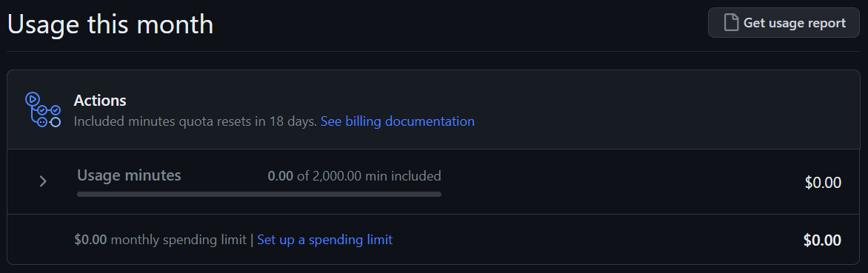This screenshot has height=273, width=868.
Task: Select the Usage minutes label
Action: (x=129, y=175)
